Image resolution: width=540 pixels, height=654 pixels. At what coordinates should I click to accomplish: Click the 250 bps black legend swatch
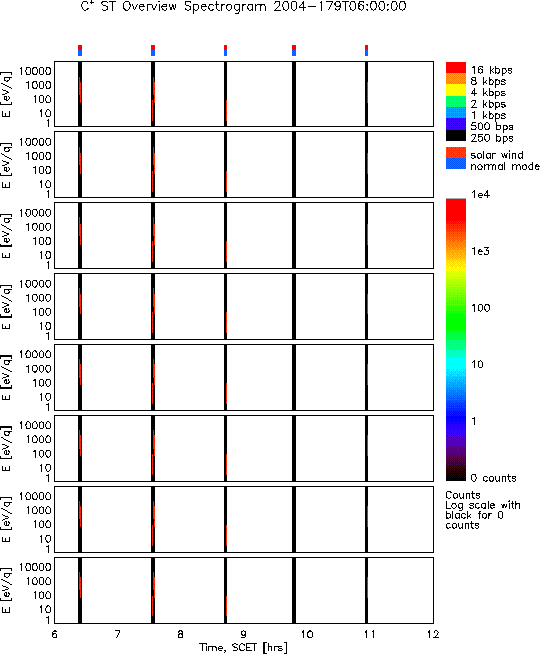pos(456,136)
